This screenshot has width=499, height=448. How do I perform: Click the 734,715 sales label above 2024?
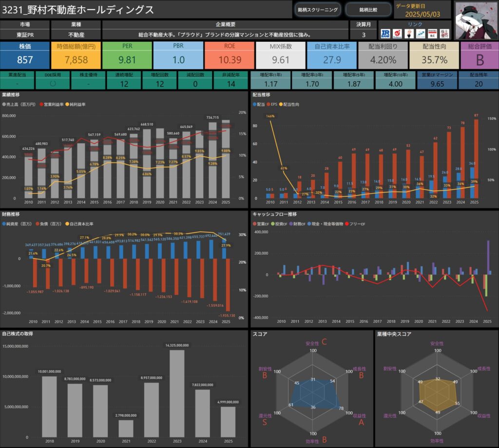[212, 117]
